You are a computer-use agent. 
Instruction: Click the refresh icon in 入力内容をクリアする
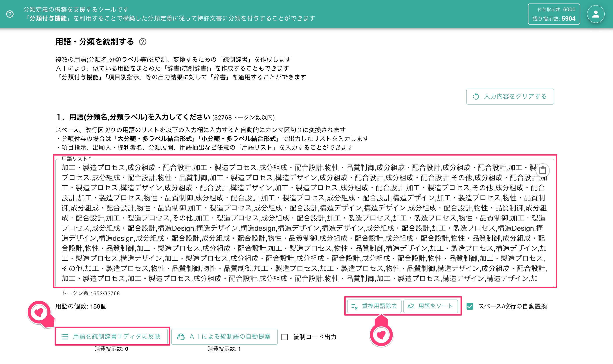(x=476, y=96)
